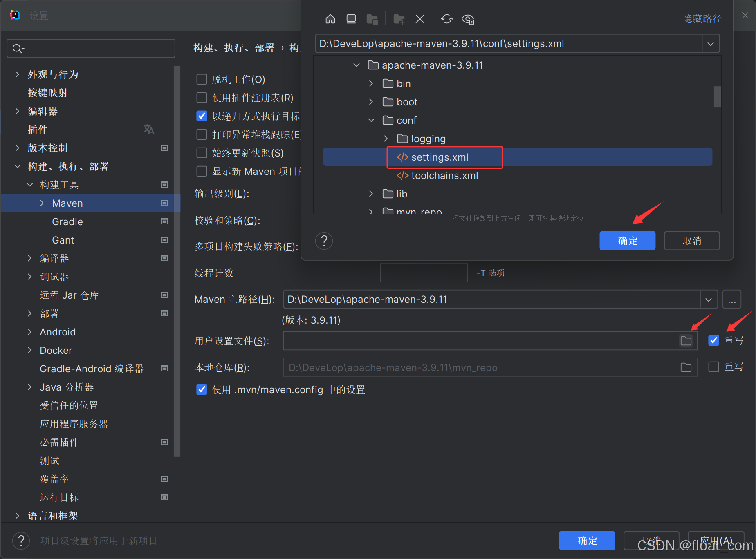Screen dimensions: 756x559
Task: Select the logging folder
Action: [x=421, y=139]
